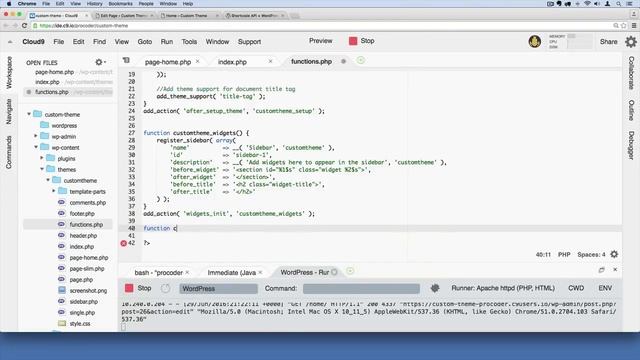Click the unsaved dot on functions.php tab
The image size is (640, 360).
(343, 61)
